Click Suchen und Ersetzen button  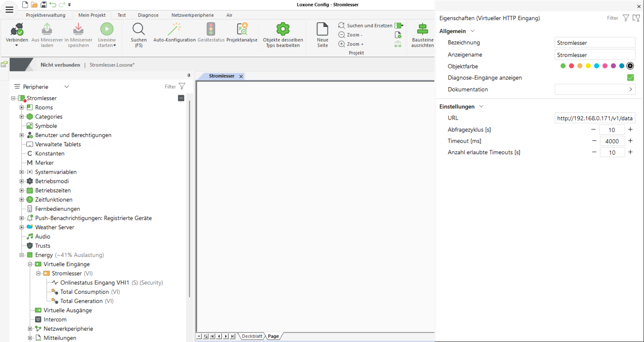click(x=365, y=25)
